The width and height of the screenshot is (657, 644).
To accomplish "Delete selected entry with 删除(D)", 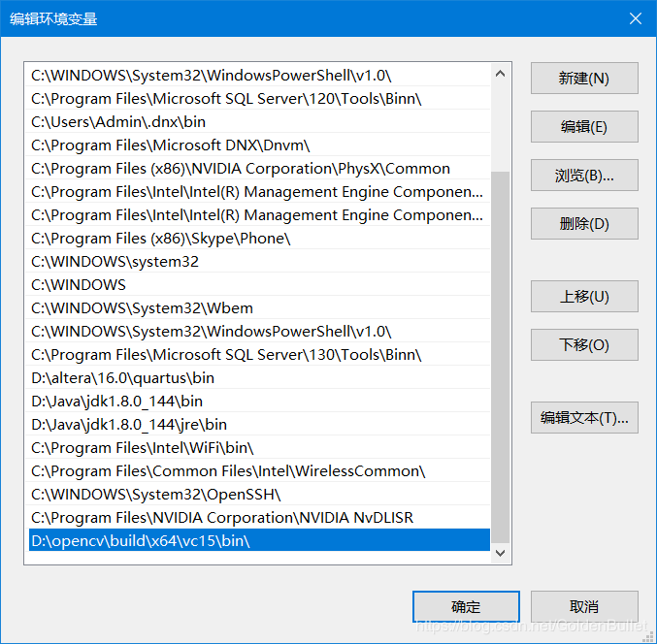I will pos(584,224).
